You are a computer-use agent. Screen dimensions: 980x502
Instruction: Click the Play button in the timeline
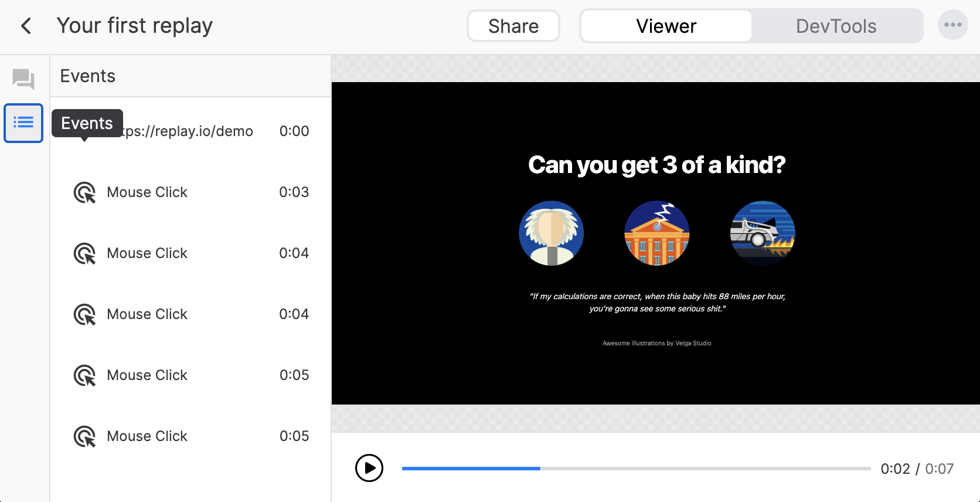[x=369, y=468]
